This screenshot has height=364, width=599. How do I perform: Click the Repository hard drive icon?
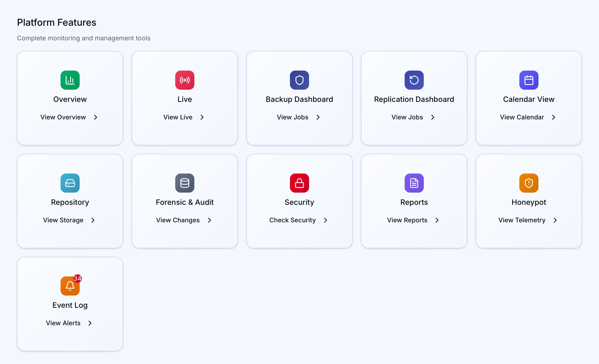pyautogui.click(x=70, y=183)
